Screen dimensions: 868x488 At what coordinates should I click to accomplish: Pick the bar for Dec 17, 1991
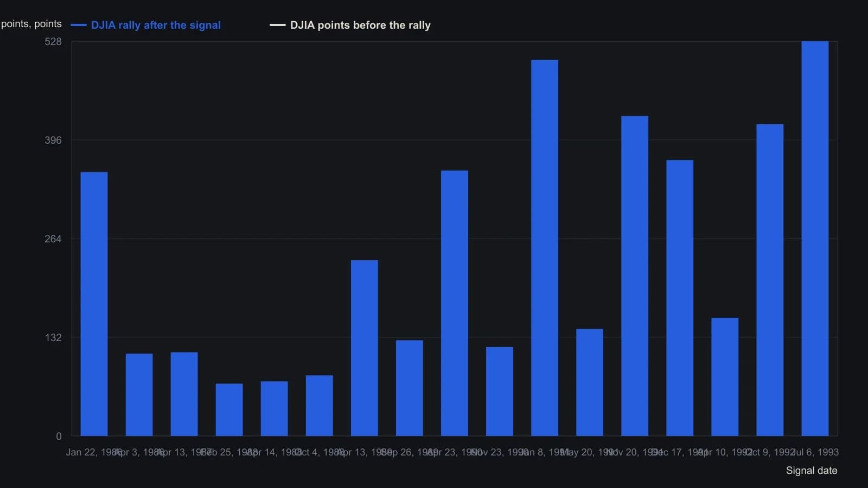(679, 298)
